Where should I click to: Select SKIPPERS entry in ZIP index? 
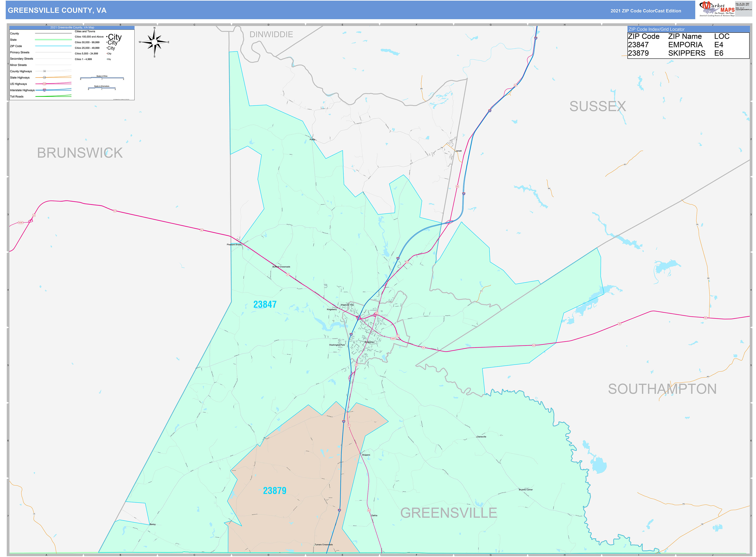click(686, 53)
